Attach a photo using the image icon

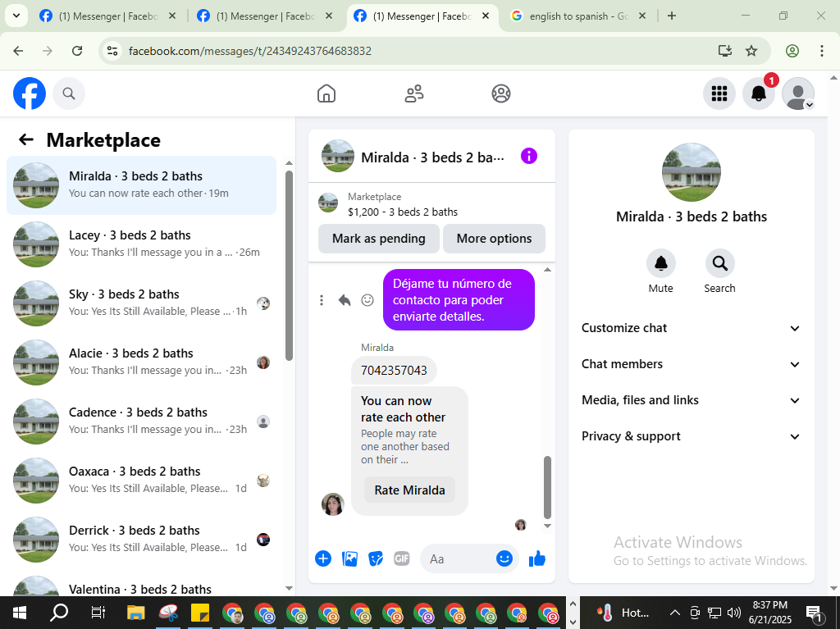[349, 558]
